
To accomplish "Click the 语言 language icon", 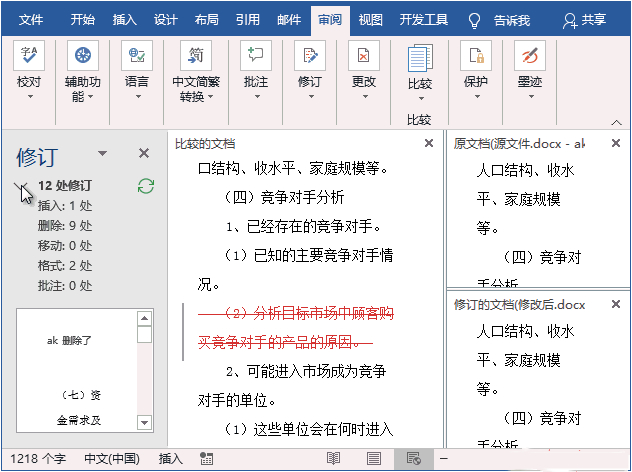I will pos(137,56).
